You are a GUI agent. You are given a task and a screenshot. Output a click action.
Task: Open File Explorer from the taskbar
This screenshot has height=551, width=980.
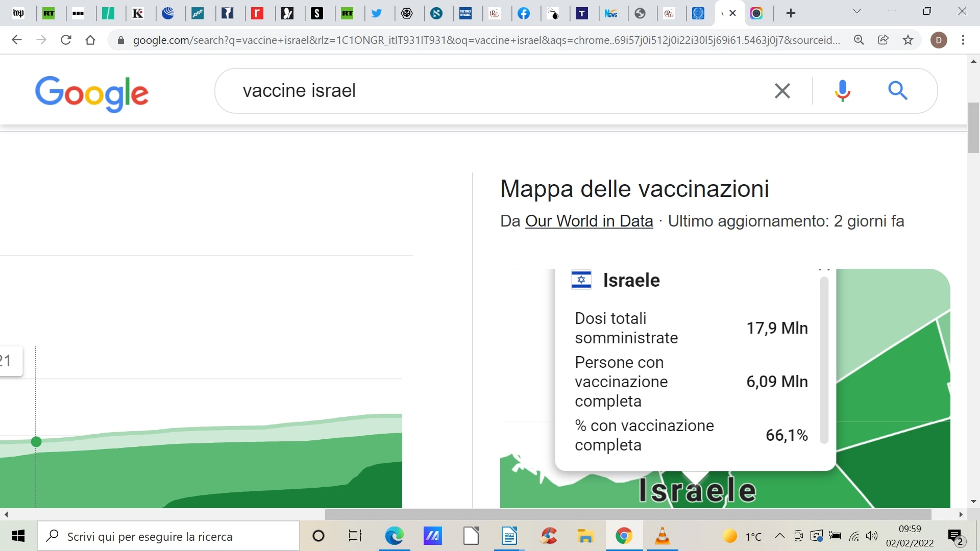585,536
